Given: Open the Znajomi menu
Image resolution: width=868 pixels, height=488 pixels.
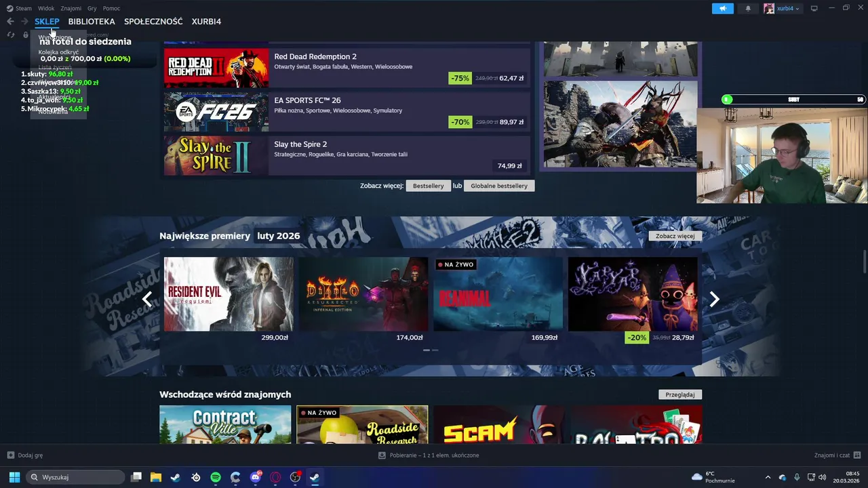Looking at the screenshot, I should click(x=71, y=8).
